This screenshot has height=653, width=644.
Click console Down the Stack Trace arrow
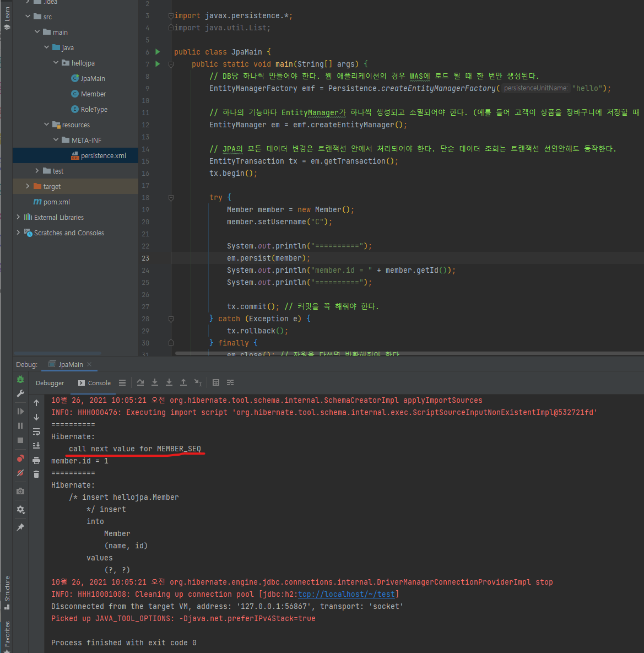pyautogui.click(x=36, y=417)
